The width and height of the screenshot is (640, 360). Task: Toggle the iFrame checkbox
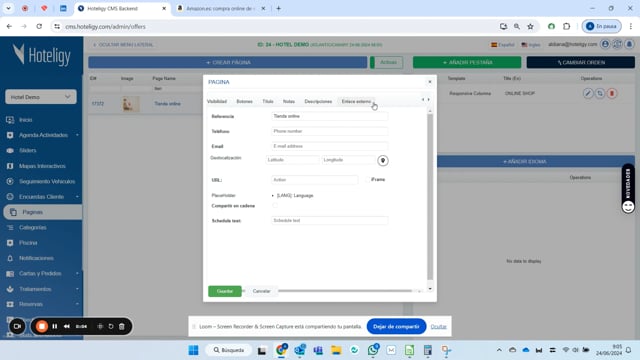coord(367,180)
